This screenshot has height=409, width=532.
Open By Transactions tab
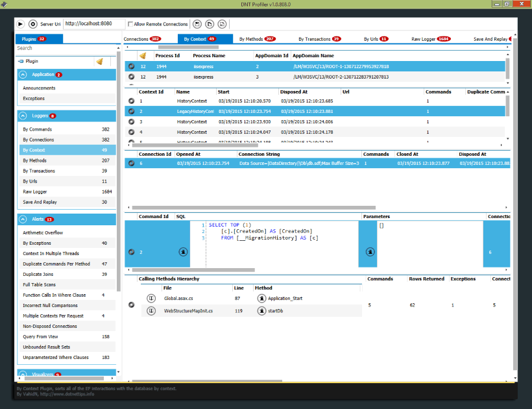tap(320, 39)
